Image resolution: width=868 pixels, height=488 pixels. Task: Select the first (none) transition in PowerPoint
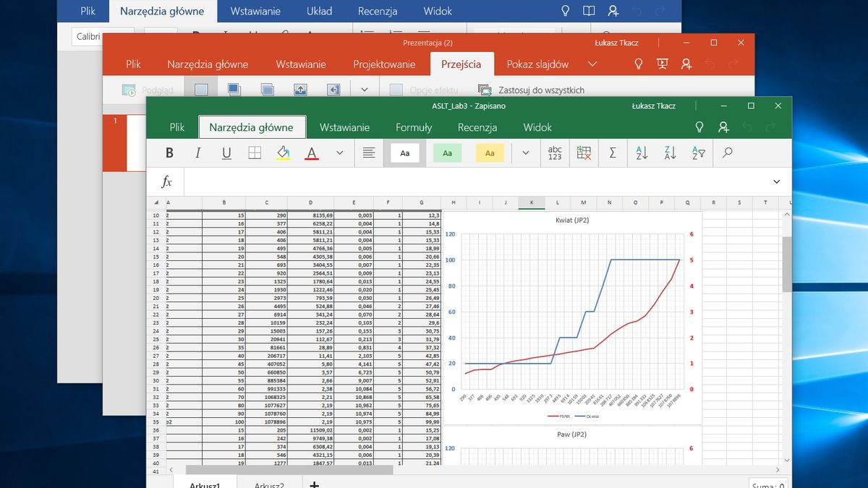[201, 90]
